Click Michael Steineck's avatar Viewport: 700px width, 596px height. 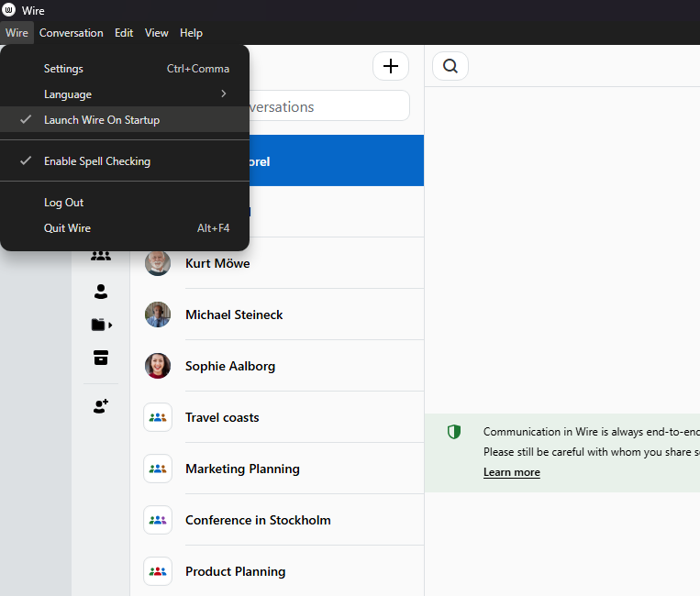[x=158, y=315]
